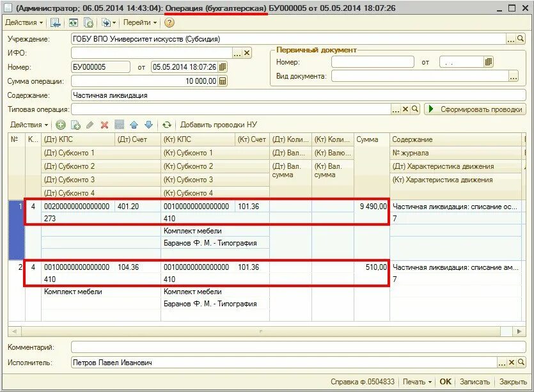The height and width of the screenshot is (392, 534).
Task: Click the Исполнитель field Петров Павел Иванович
Action: coord(285,363)
